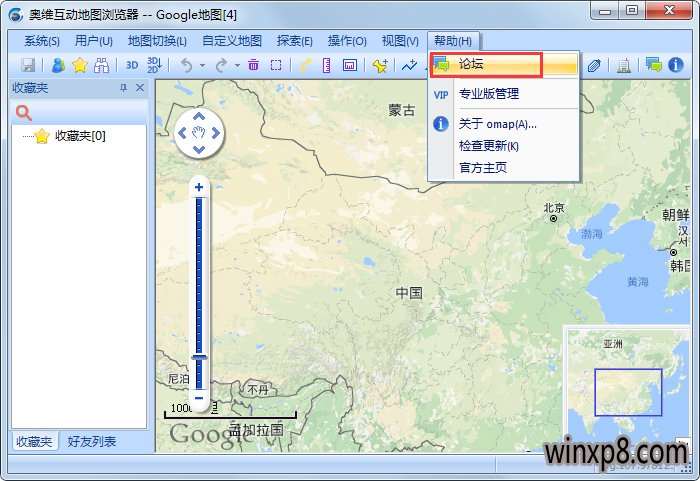The image size is (700, 481).
Task: Open the 系统(S) menu
Action: (x=42, y=41)
